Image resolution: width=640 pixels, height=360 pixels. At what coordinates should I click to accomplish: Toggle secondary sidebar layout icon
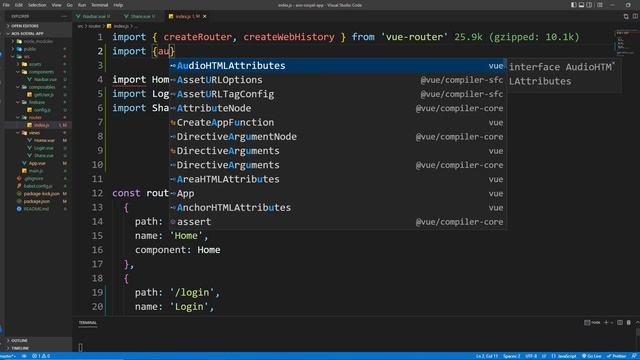click(589, 5)
